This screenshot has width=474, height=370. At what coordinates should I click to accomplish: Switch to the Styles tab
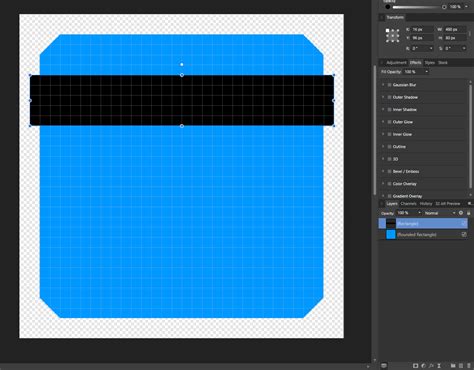[x=430, y=63]
